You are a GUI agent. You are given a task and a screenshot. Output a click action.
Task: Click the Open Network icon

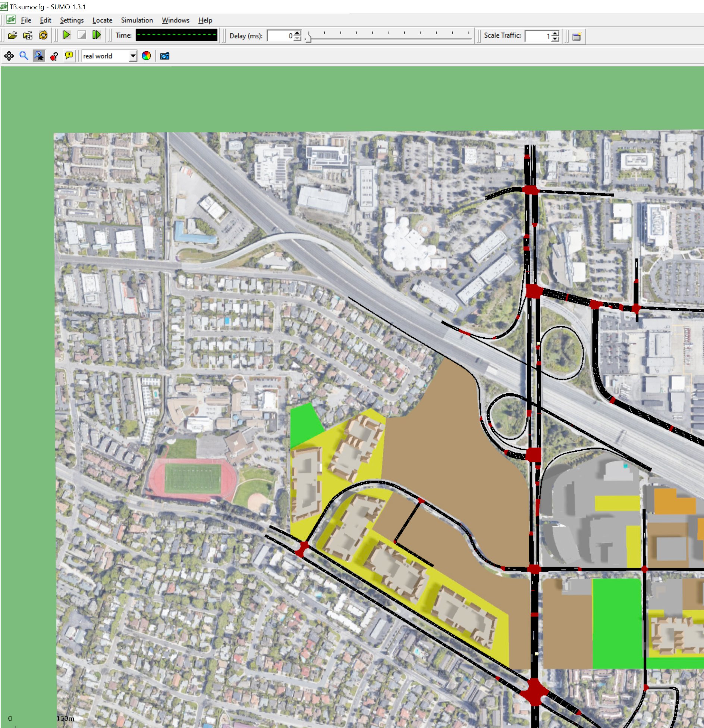pyautogui.click(x=28, y=35)
